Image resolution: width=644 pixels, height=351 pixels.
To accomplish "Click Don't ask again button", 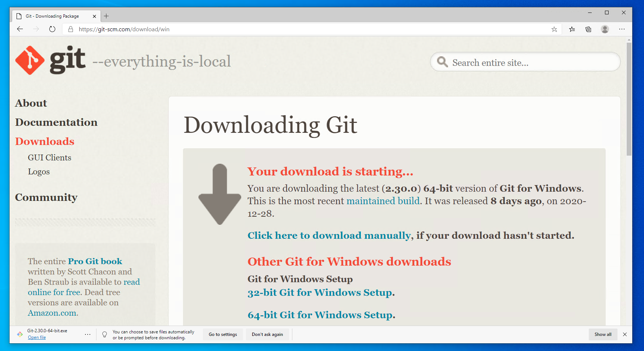I will point(267,334).
